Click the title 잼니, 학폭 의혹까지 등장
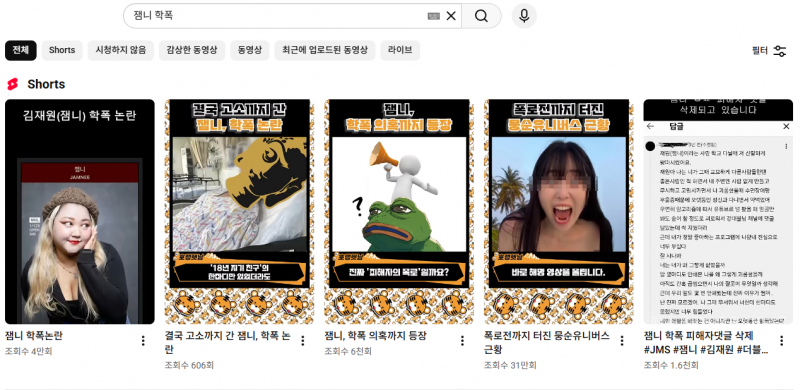 tap(376, 336)
